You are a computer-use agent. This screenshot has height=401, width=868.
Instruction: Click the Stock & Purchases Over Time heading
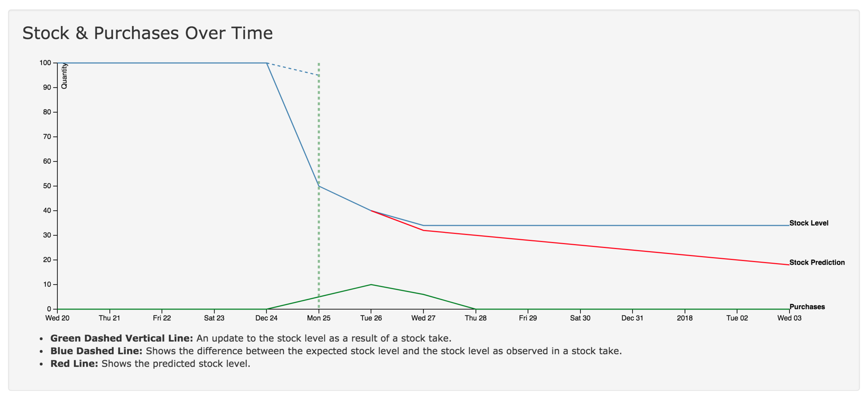(148, 33)
